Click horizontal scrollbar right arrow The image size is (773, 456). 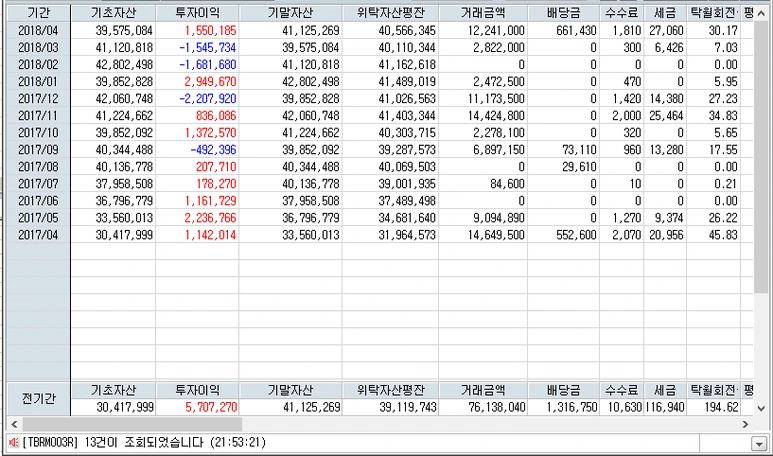(x=745, y=424)
